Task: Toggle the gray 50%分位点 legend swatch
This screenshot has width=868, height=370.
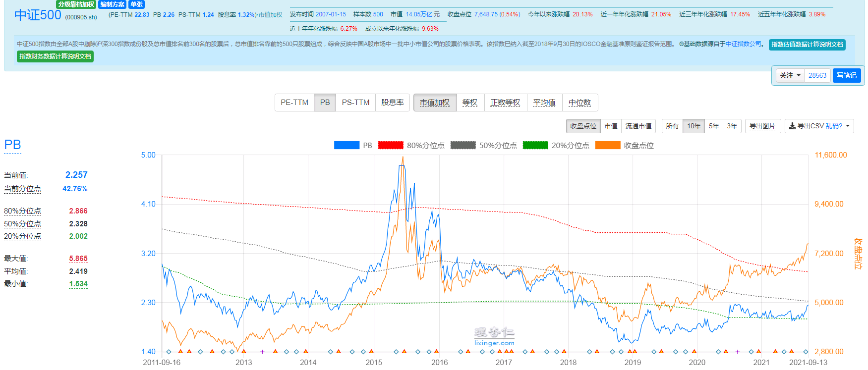Action: click(x=463, y=146)
